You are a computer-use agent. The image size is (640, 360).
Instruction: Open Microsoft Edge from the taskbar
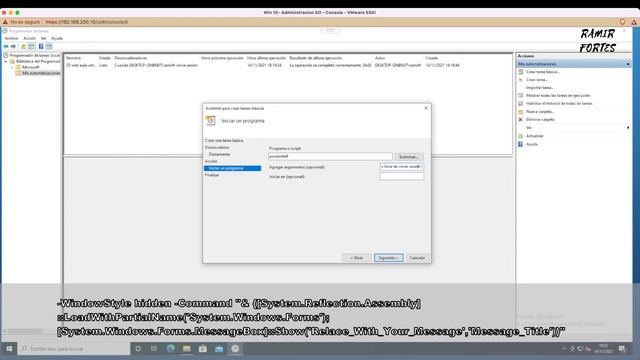coord(171,349)
